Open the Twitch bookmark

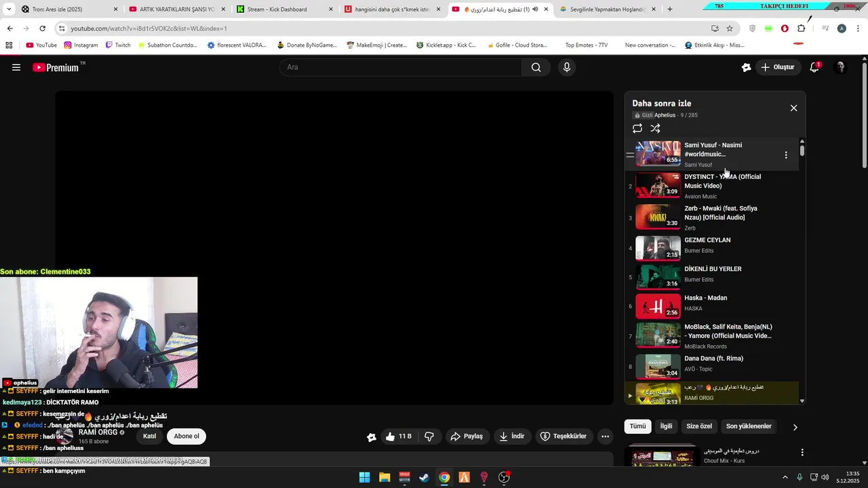[x=118, y=45]
